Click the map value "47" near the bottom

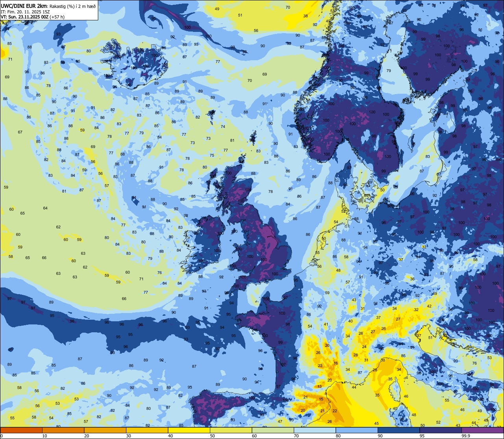tap(280, 421)
